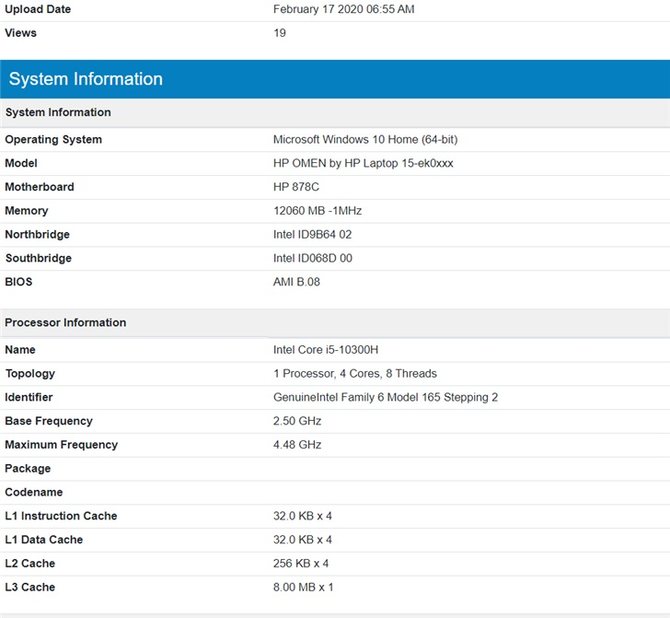The image size is (670, 618).
Task: Click the Motherboard value HP 878C
Action: tap(296, 187)
